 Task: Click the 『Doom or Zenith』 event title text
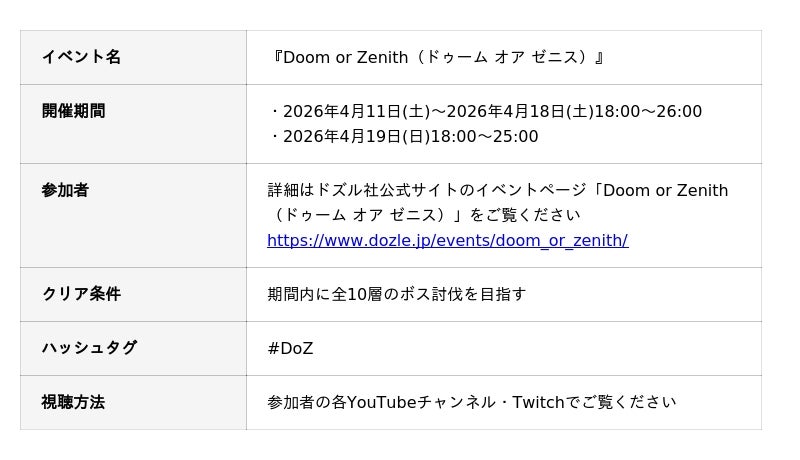(438, 57)
